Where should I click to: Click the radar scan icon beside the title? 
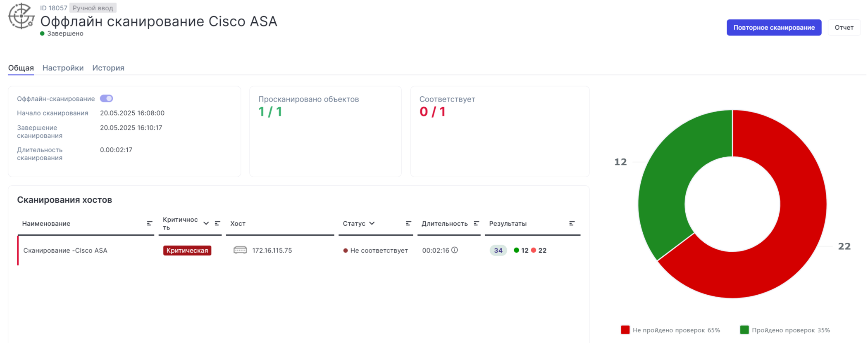click(21, 17)
